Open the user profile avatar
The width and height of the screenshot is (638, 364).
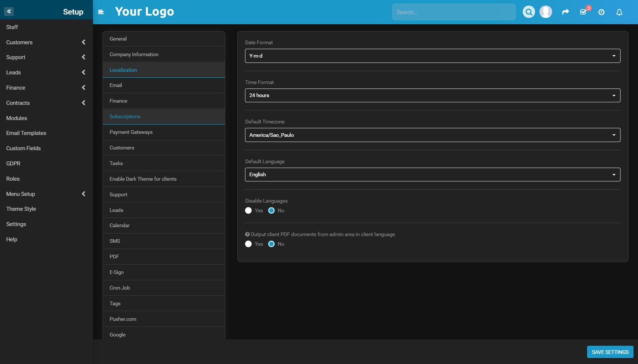(545, 11)
